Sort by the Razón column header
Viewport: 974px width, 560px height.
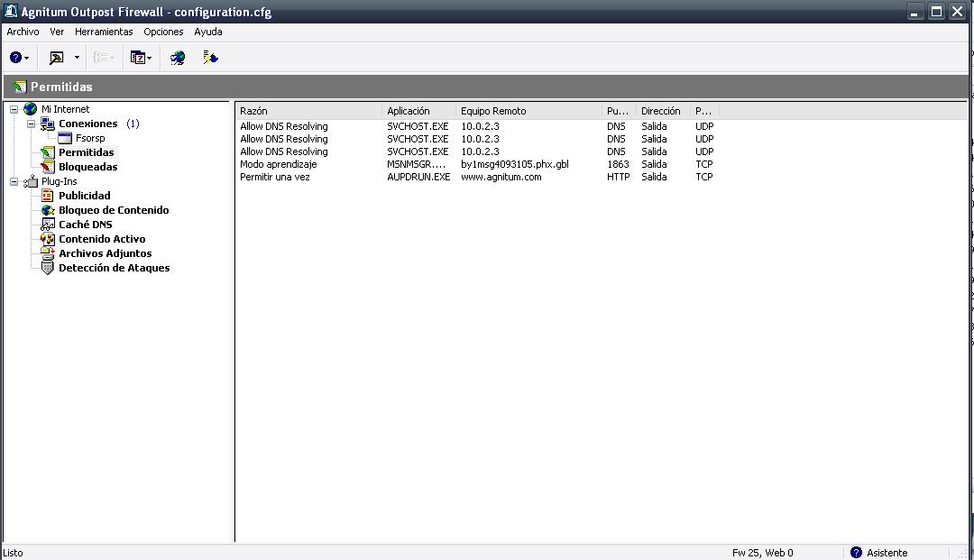coord(308,111)
